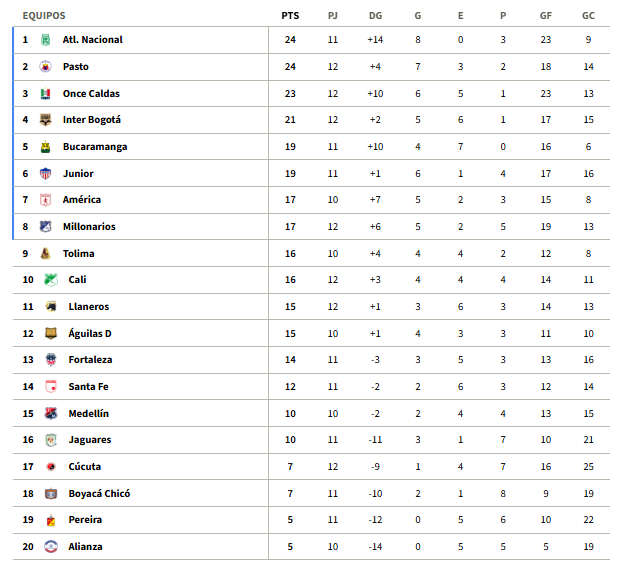Click the Inter Bogotá crest icon
The image size is (626, 567).
(45, 120)
